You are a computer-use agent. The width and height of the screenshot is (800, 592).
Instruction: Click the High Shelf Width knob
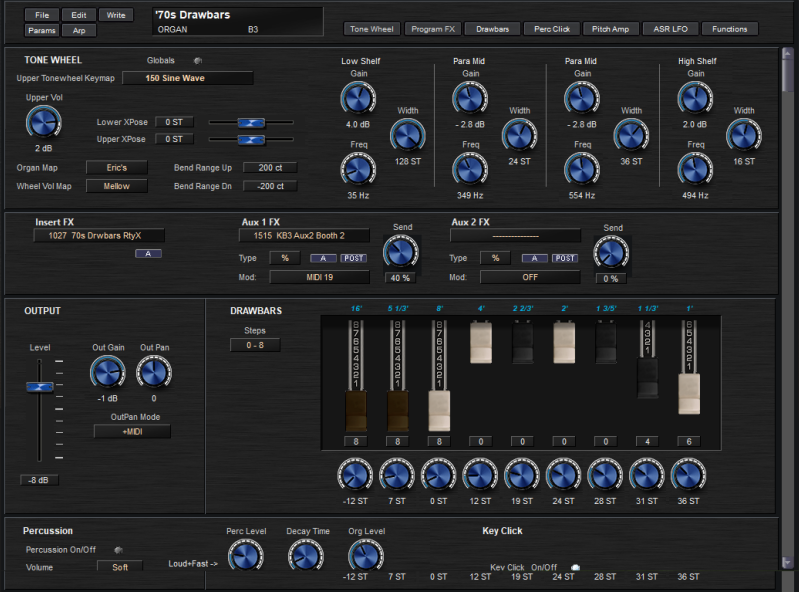click(743, 134)
